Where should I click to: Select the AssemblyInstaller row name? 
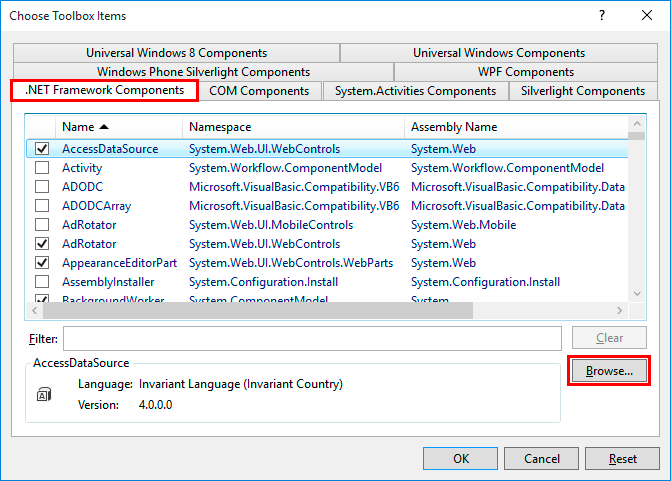108,282
